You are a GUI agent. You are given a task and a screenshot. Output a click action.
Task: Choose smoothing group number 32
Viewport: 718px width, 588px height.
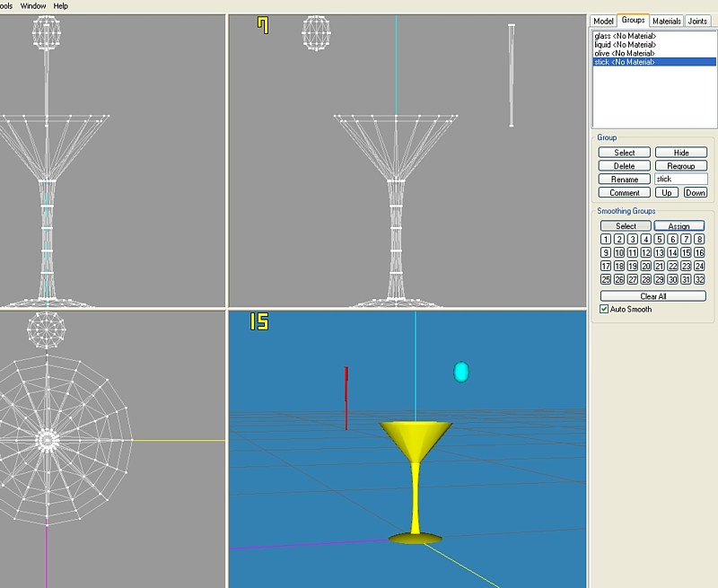click(x=699, y=280)
